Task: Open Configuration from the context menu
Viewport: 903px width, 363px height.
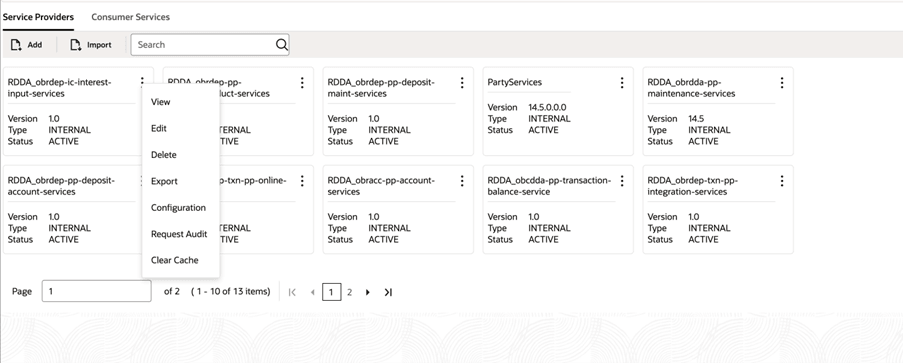Action: point(178,207)
